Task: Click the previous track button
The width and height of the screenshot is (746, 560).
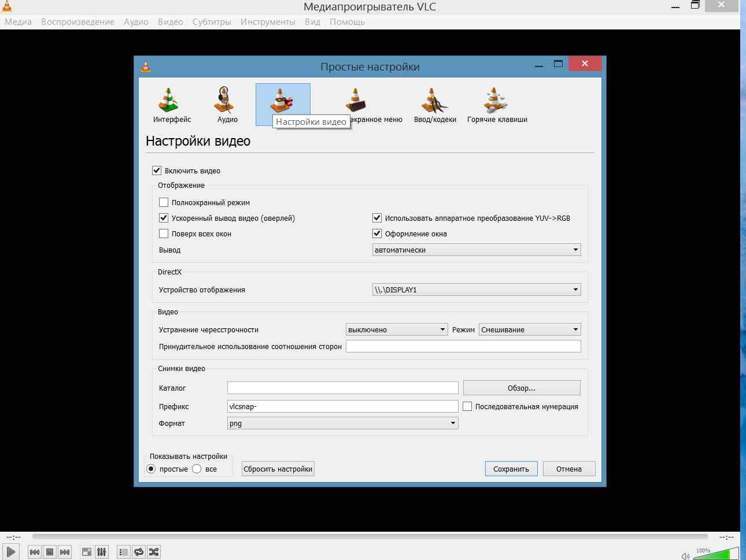Action: tap(35, 552)
